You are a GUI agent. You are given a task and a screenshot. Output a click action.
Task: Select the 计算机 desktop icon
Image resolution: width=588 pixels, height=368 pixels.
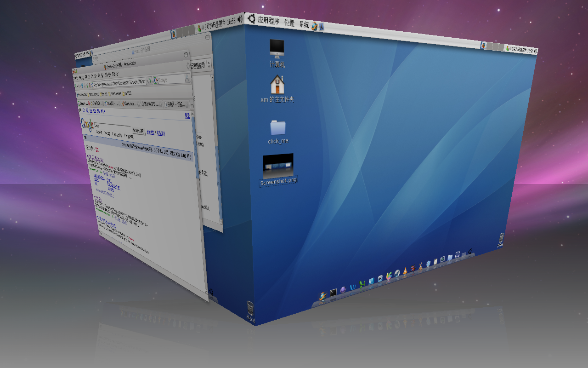click(x=277, y=53)
